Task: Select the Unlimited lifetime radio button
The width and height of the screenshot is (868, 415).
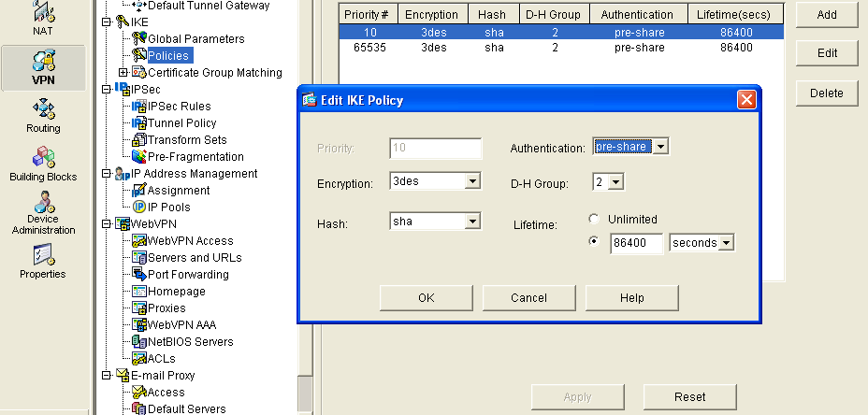Action: [x=593, y=220]
